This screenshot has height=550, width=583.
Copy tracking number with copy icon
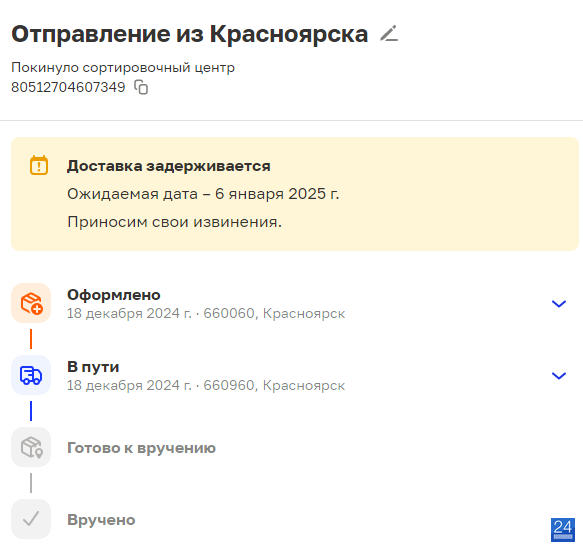(141, 88)
